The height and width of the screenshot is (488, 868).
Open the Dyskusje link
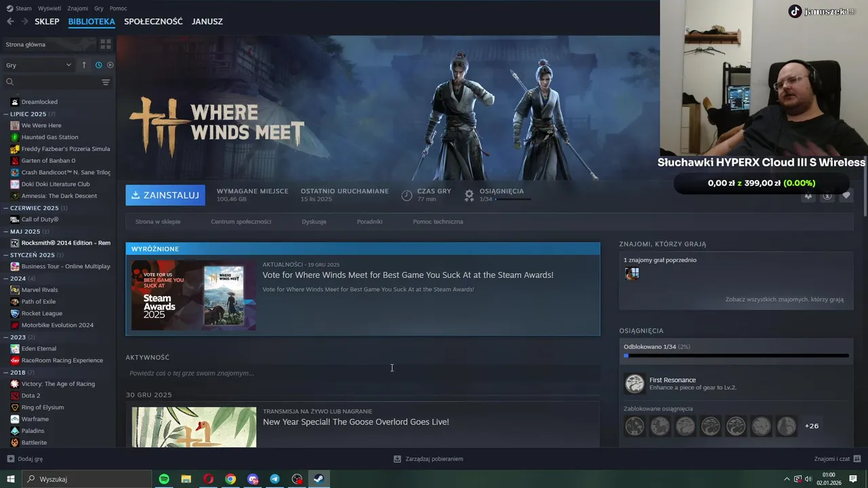(x=314, y=222)
